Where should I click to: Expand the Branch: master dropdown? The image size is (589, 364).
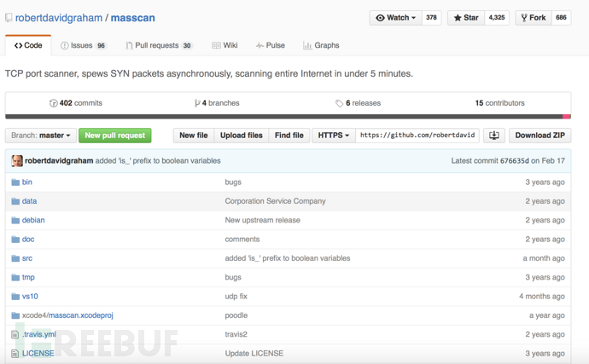41,136
